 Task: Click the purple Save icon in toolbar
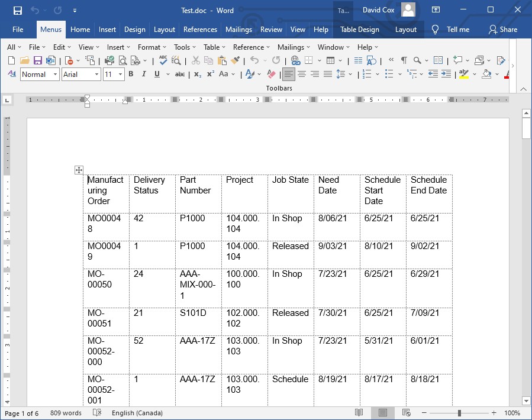tap(38, 61)
